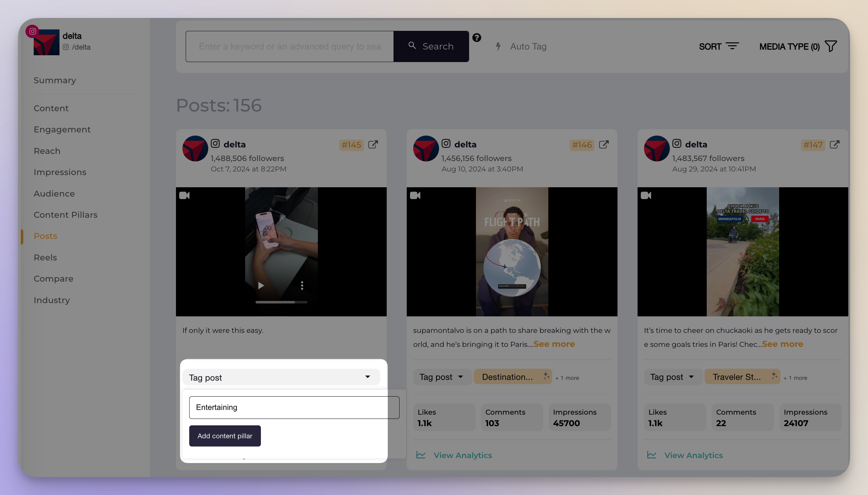Expand '+ 1 more' tags on post #146
The height and width of the screenshot is (495, 868).
(567, 378)
